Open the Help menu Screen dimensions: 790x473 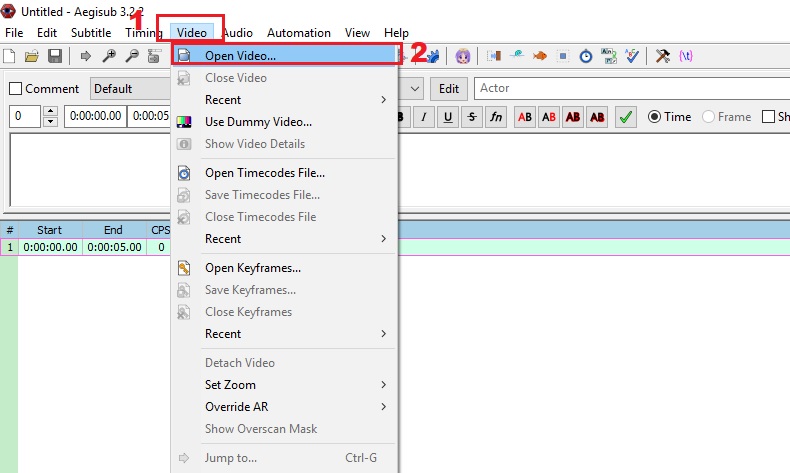click(396, 33)
